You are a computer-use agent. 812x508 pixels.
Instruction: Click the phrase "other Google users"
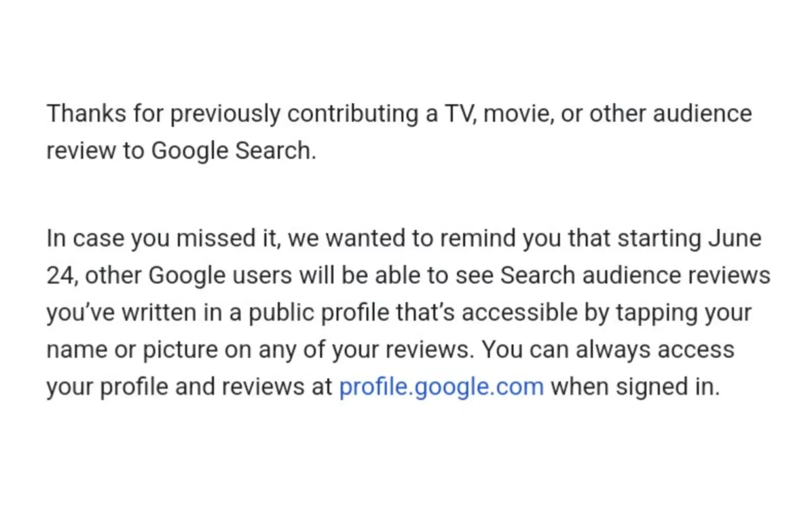(x=188, y=276)
